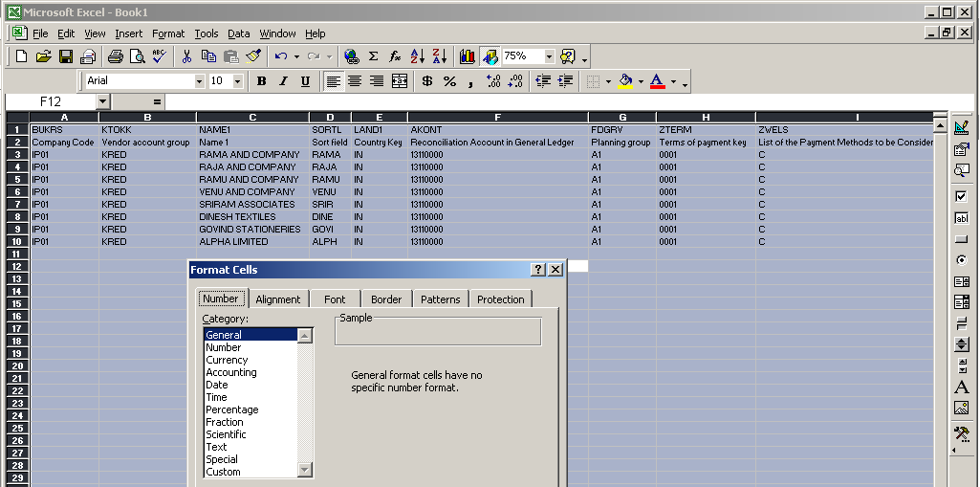Sort ascending with the A-Z icon
Viewport: 980px width, 487px height.
coord(417,56)
